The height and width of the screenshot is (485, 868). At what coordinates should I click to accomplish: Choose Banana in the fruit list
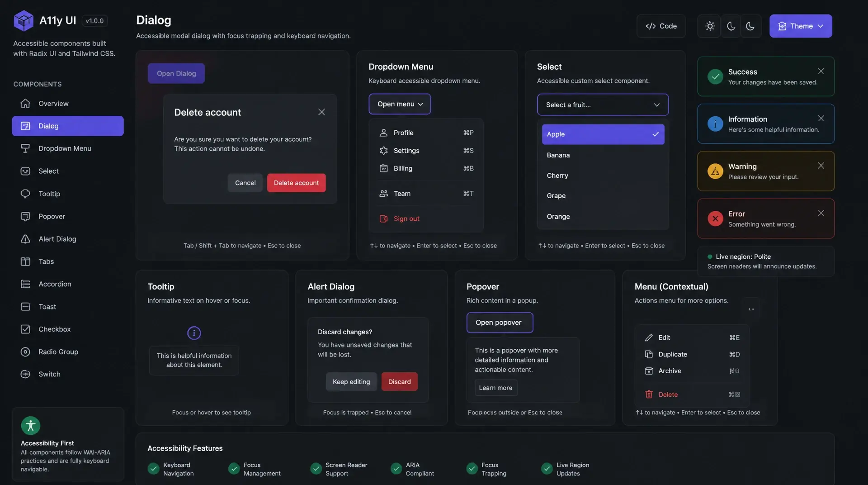coord(603,155)
